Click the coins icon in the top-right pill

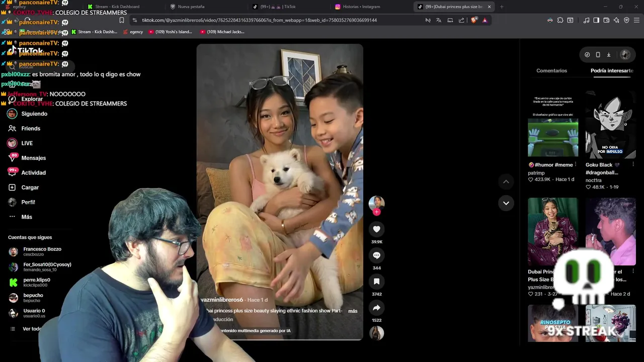[x=587, y=55]
